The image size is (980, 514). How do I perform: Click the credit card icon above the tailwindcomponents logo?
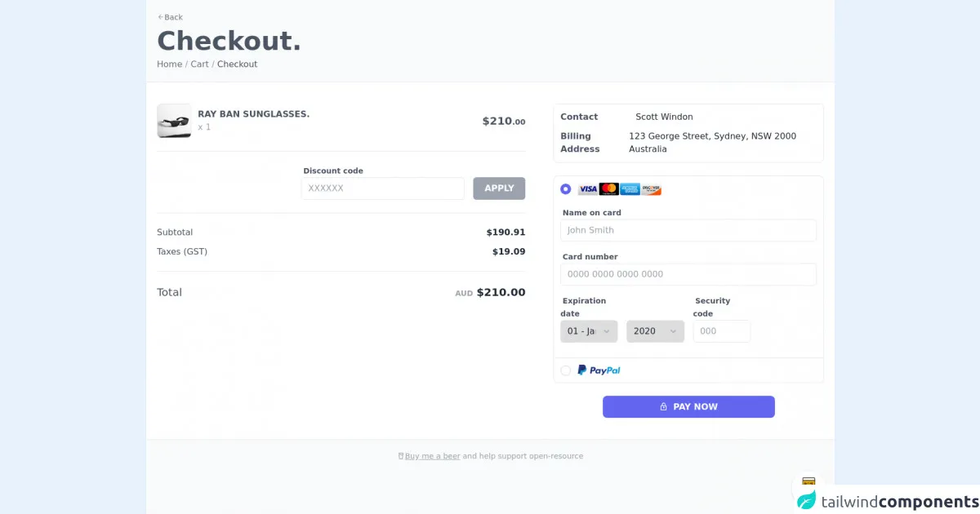point(808,482)
